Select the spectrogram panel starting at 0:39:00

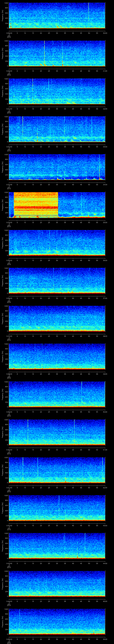pos(57,394)
